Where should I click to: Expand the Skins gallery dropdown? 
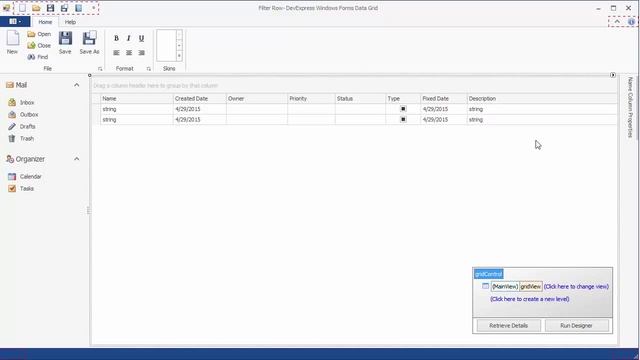tap(179, 56)
